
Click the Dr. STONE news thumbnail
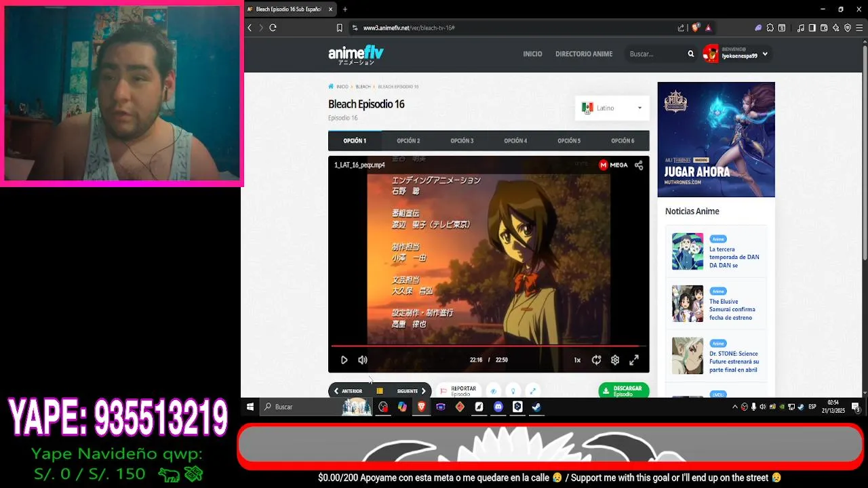pos(688,356)
